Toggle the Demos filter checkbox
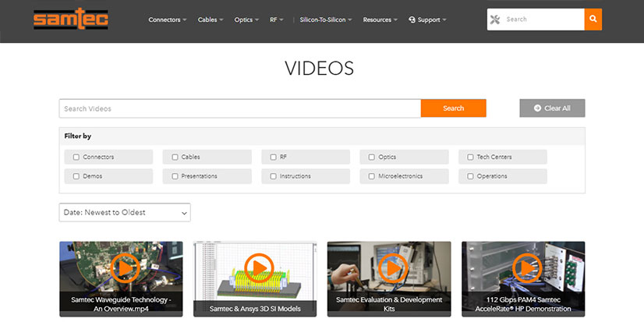This screenshot has height=322, width=644. pyautogui.click(x=76, y=176)
